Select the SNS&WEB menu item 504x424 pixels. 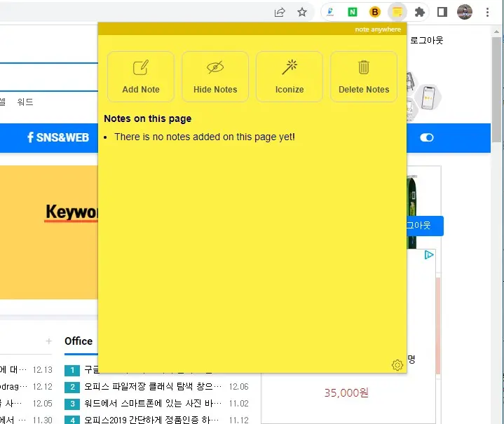coord(58,137)
